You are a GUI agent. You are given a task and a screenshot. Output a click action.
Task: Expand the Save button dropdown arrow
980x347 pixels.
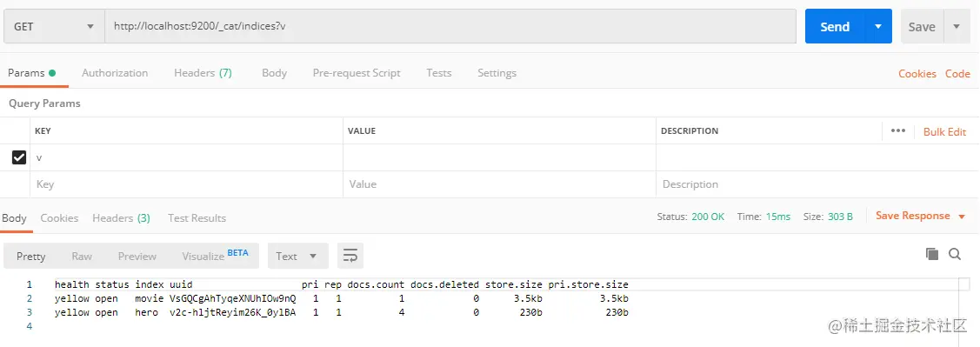click(957, 27)
